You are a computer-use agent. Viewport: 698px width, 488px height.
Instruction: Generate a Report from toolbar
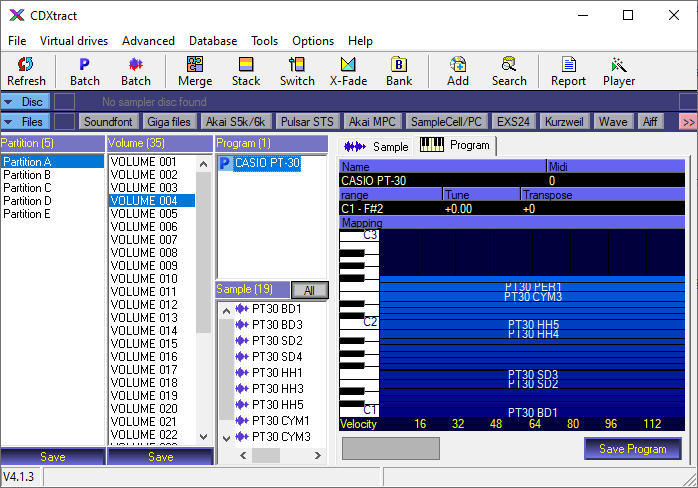click(x=568, y=71)
